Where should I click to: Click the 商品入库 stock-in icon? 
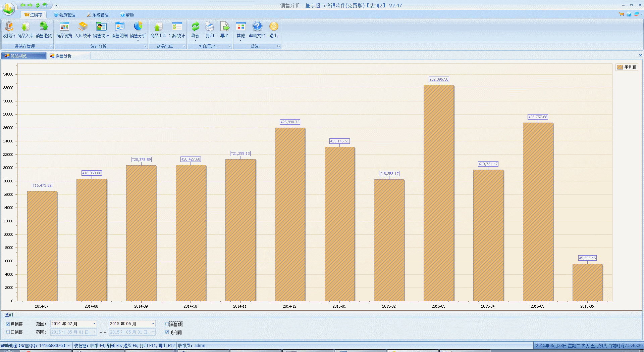[x=25, y=30]
